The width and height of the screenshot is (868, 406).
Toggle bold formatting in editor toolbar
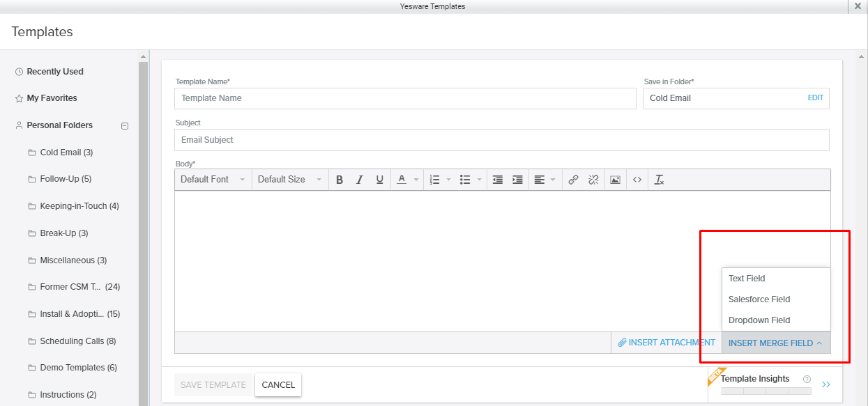[340, 180]
